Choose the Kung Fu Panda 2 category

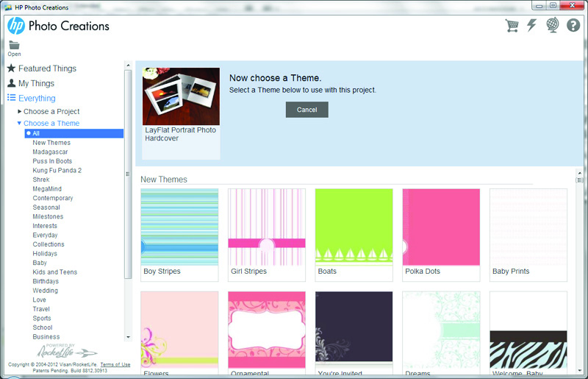tap(57, 170)
